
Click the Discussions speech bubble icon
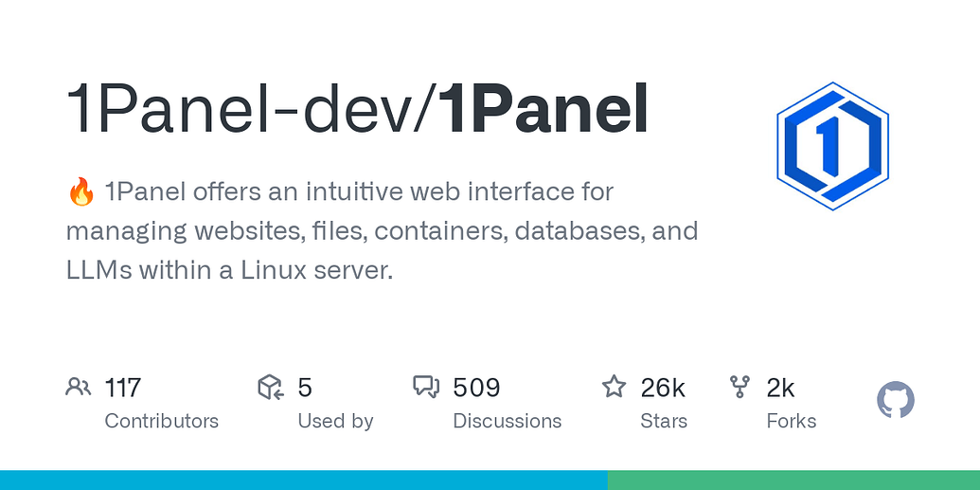(426, 387)
